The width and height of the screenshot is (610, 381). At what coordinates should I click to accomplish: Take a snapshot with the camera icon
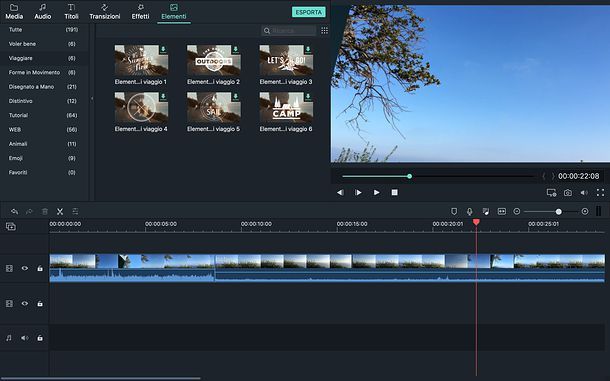(x=568, y=193)
